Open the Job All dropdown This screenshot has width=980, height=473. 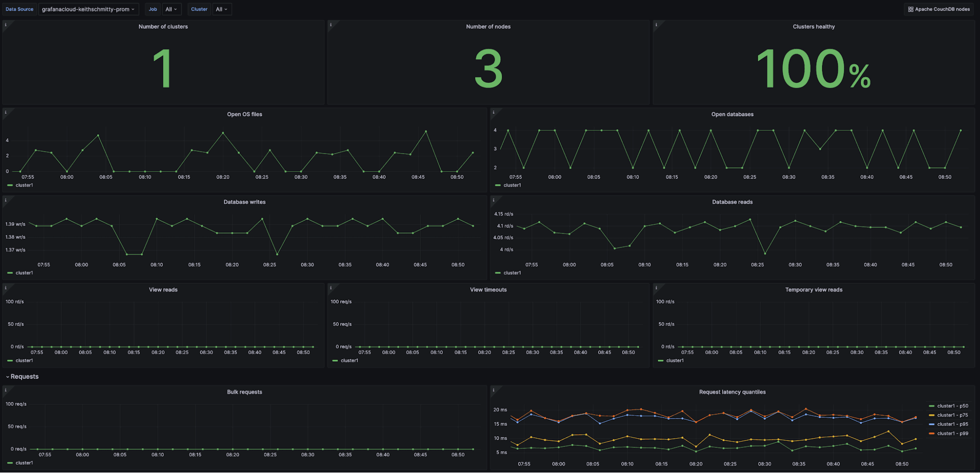coord(172,9)
